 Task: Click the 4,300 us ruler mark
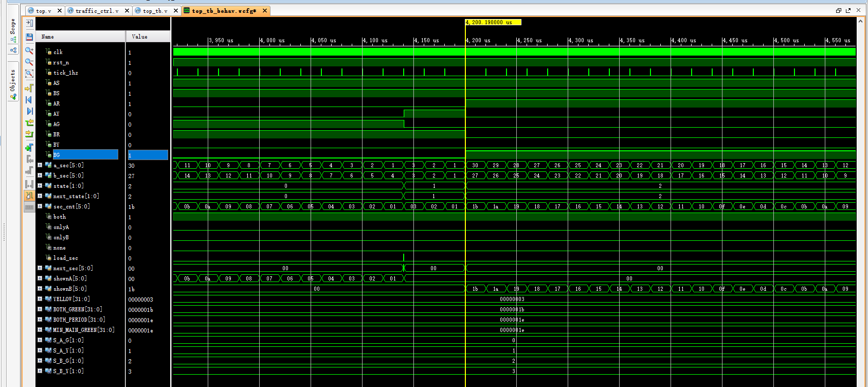[581, 40]
